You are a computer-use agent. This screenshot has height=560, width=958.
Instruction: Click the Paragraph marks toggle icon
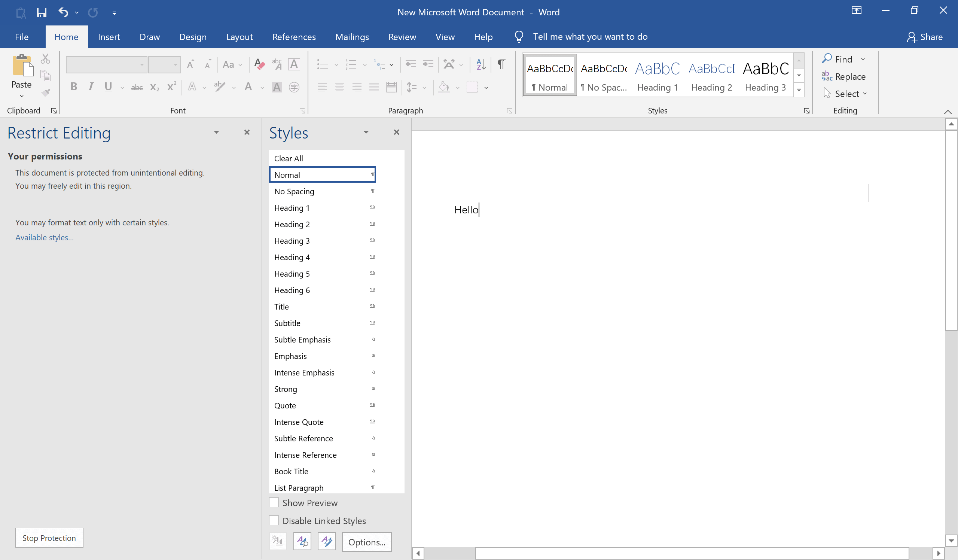coord(502,64)
